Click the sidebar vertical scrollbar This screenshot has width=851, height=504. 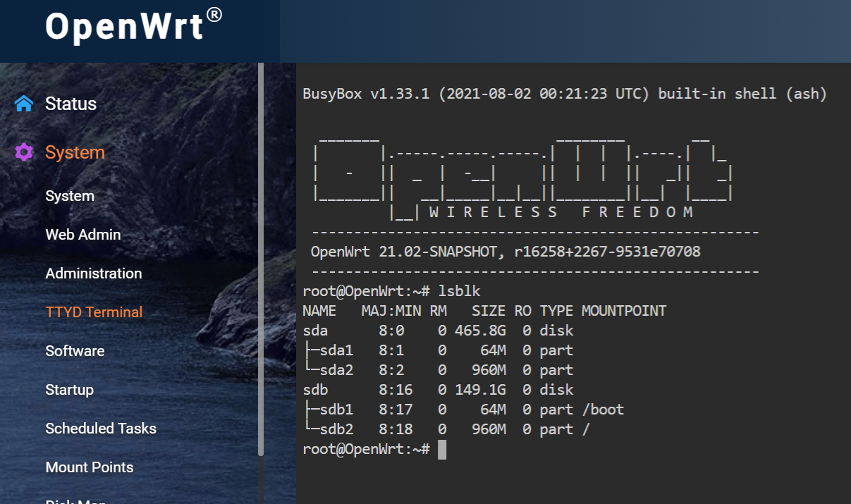pos(261,261)
